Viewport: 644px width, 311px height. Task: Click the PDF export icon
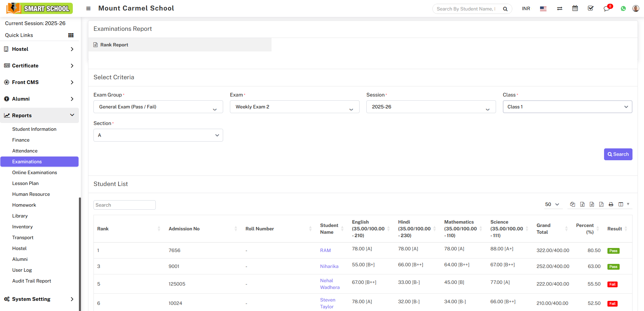tap(601, 204)
